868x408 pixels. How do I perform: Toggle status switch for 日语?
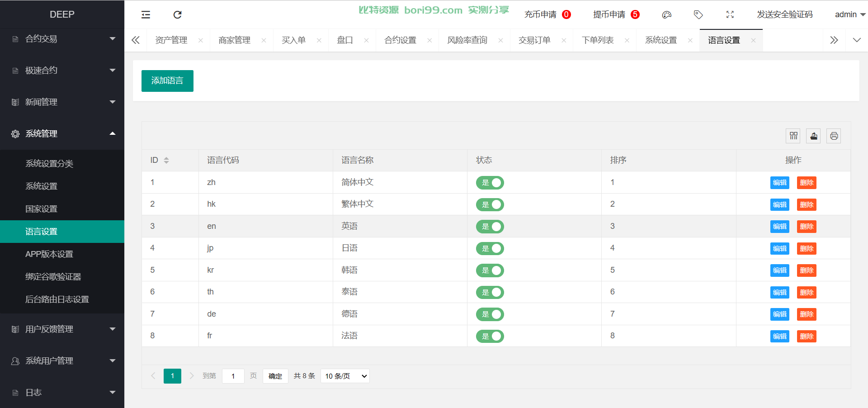[490, 248]
